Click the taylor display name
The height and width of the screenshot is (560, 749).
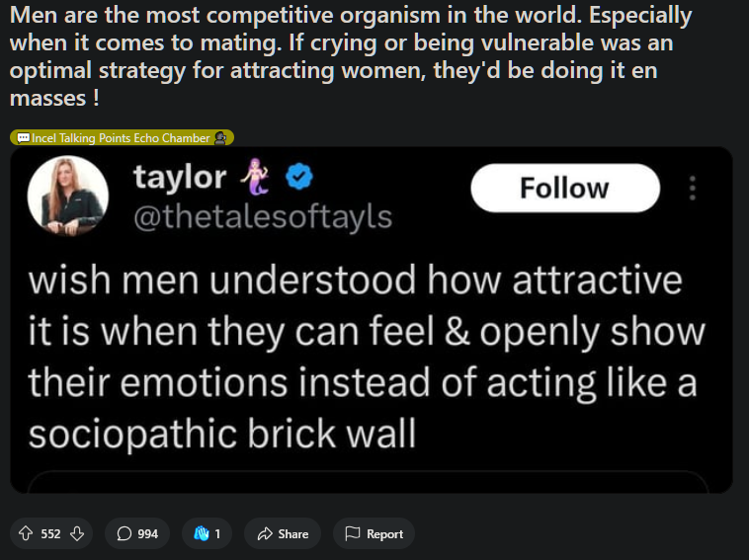180,177
